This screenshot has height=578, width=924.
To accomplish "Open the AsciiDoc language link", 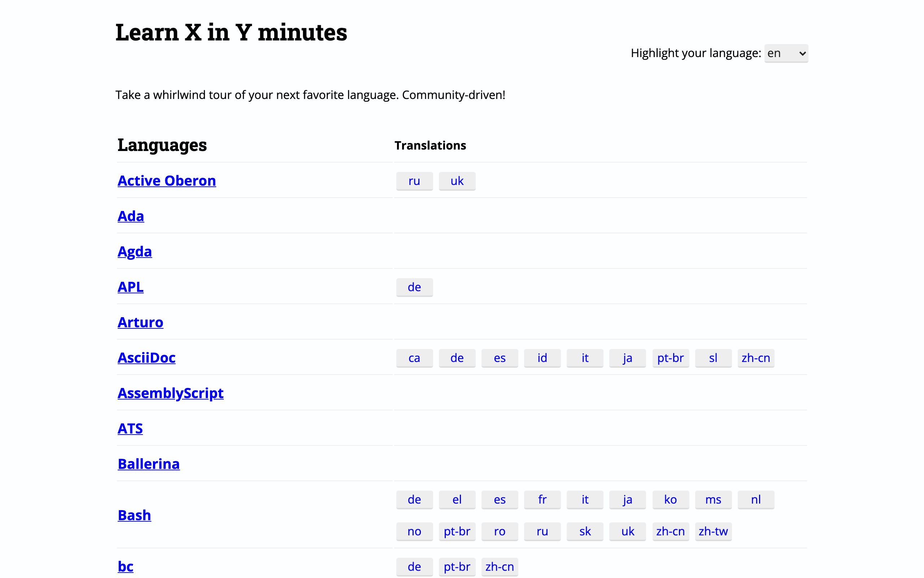I will pos(146,358).
